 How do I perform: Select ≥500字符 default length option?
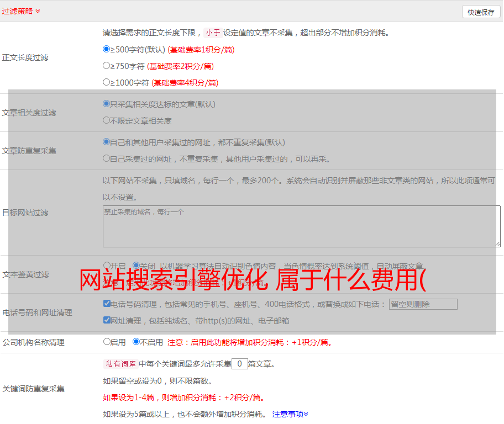tap(107, 49)
